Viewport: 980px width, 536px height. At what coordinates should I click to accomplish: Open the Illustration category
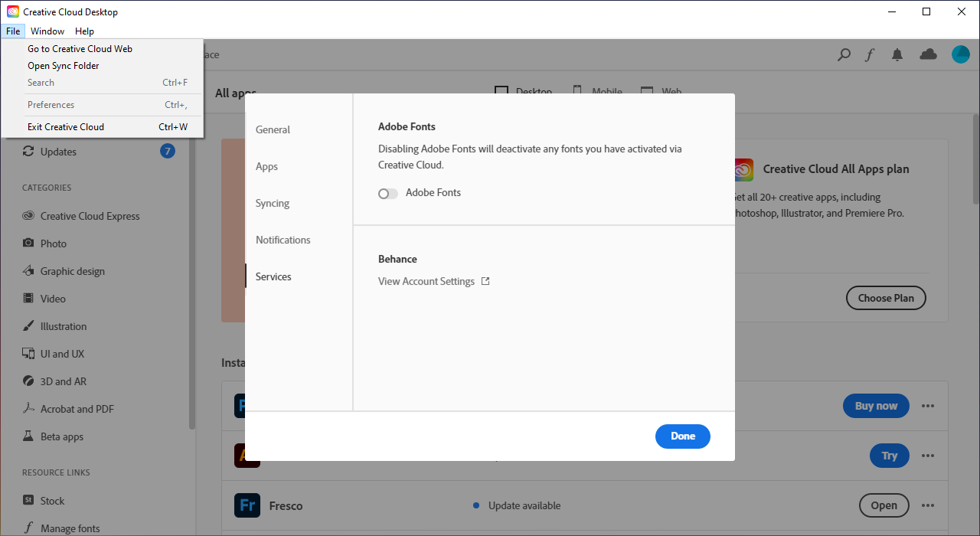[64, 326]
